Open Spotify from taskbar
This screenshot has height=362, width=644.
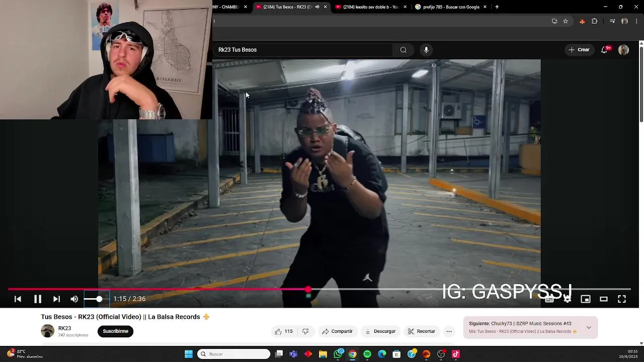click(x=367, y=354)
